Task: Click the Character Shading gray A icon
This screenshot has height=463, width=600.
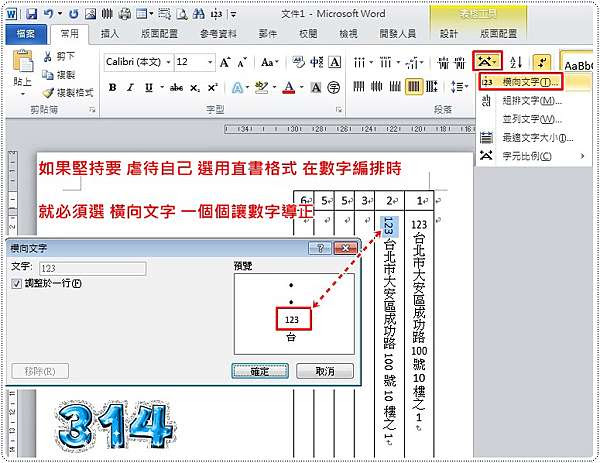Action: (x=316, y=88)
